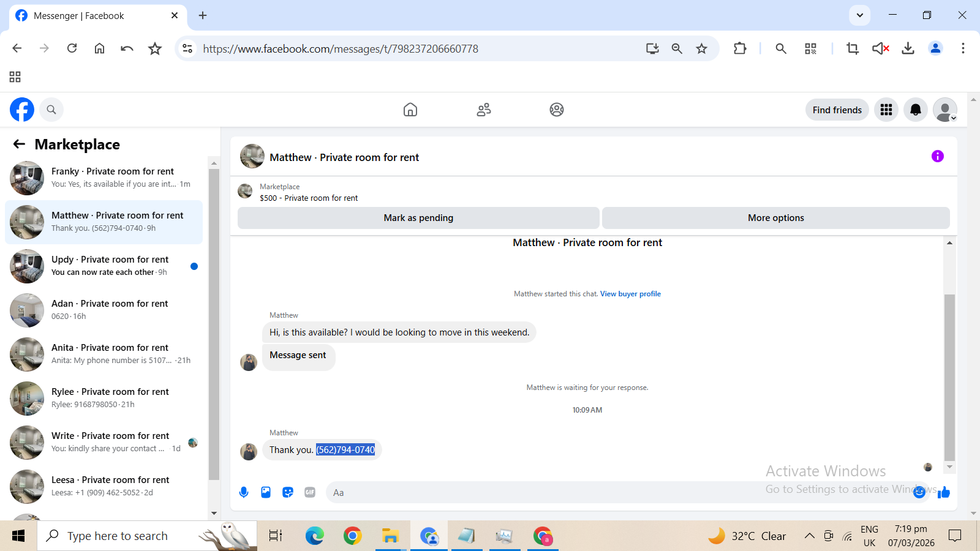This screenshot has height=551, width=980.
Task: Click More options button
Action: (x=776, y=218)
